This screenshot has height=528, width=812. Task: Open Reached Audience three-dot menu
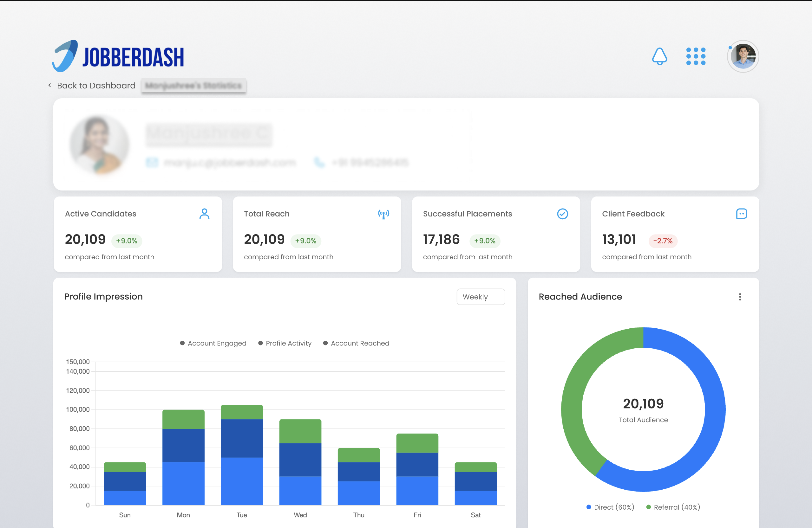(x=740, y=297)
